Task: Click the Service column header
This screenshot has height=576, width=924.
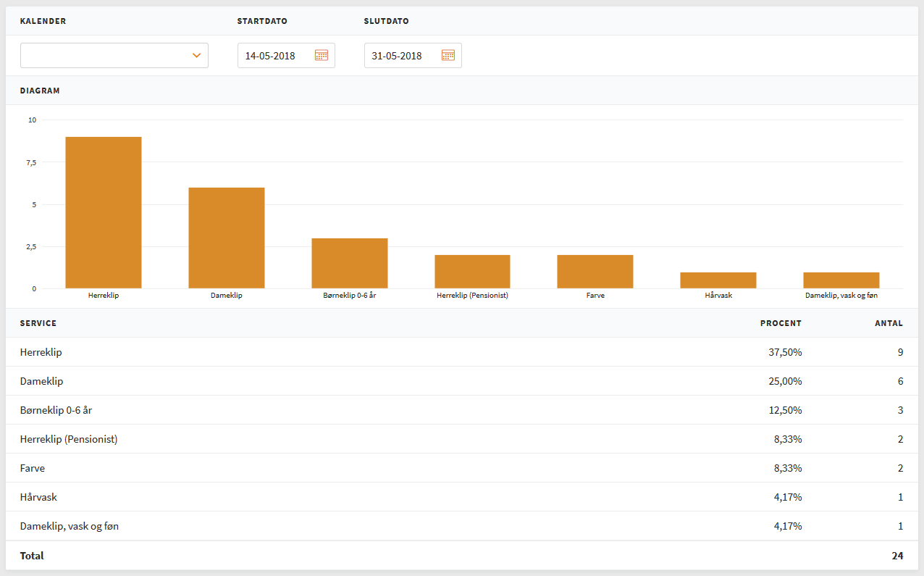Action: point(38,323)
